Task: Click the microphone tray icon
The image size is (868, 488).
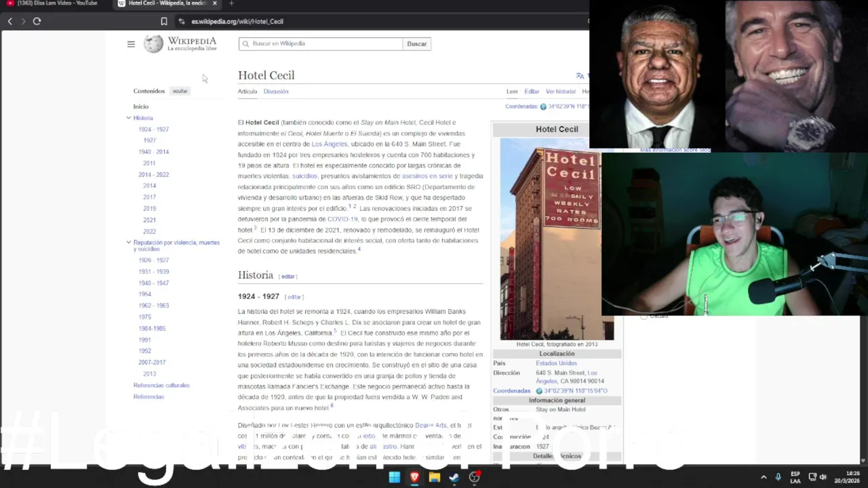Action: coord(778,477)
